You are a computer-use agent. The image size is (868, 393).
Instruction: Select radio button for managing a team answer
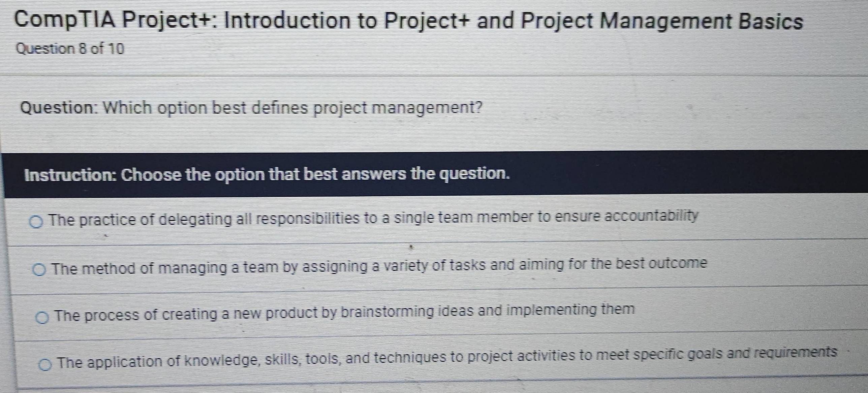tap(39, 270)
